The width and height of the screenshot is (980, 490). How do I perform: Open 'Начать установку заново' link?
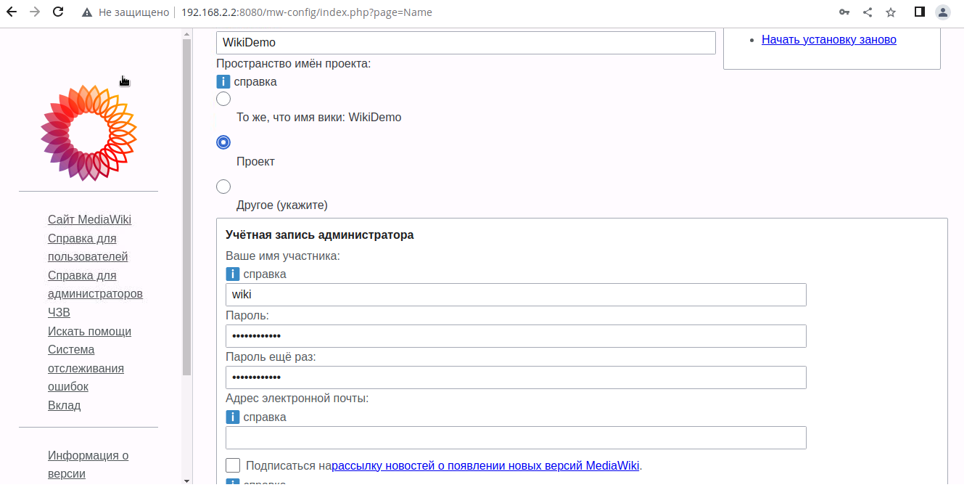click(x=828, y=40)
